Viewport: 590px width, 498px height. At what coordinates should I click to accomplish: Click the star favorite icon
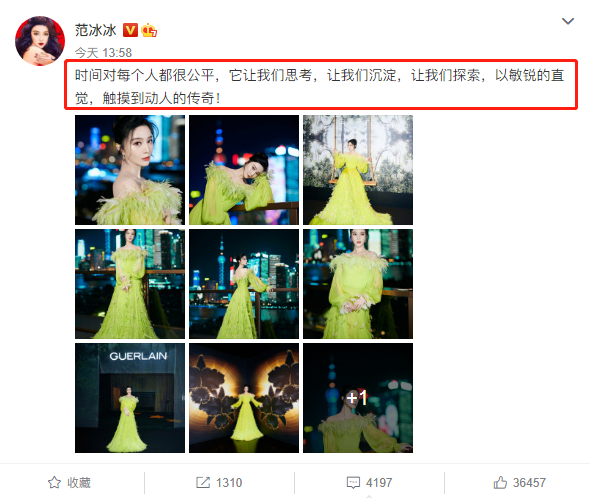tap(54, 482)
